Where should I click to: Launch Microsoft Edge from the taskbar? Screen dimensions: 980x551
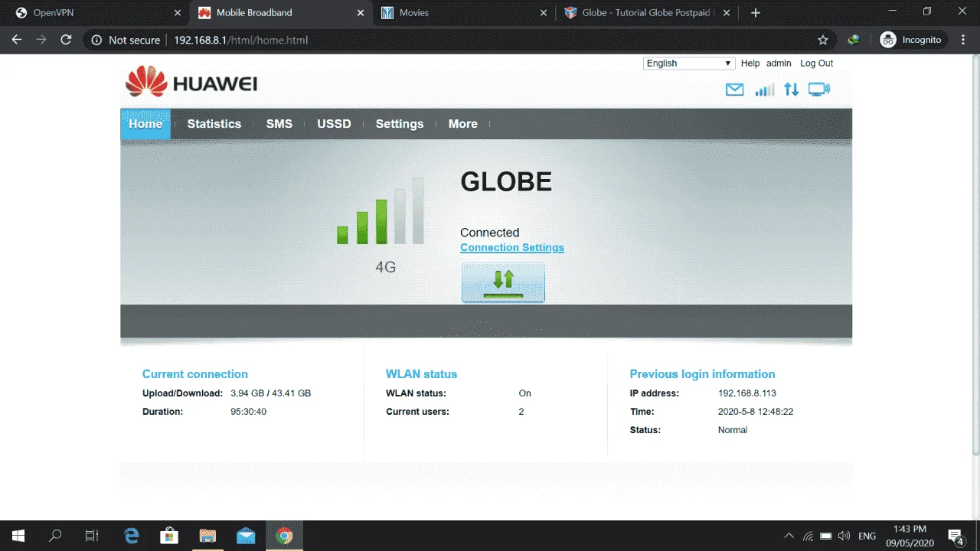tap(132, 536)
